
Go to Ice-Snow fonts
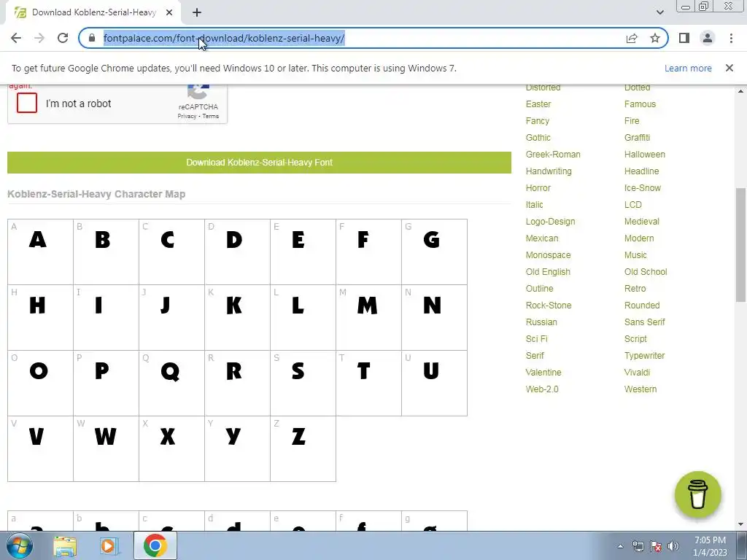(x=642, y=187)
